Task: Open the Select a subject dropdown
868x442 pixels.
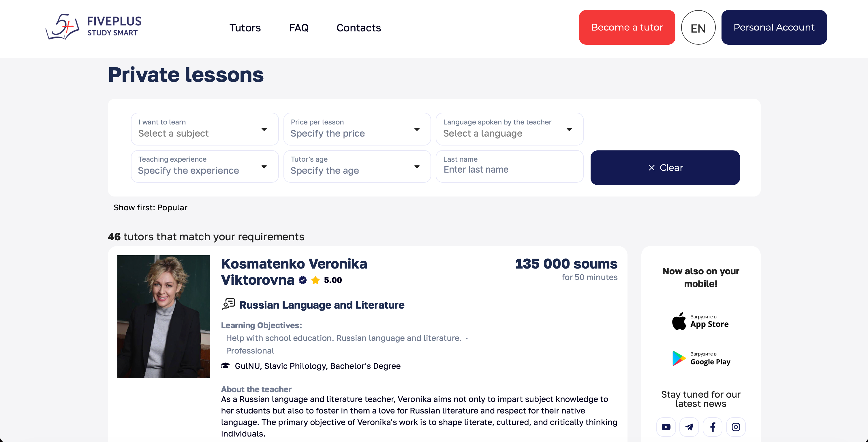Action: click(x=204, y=129)
